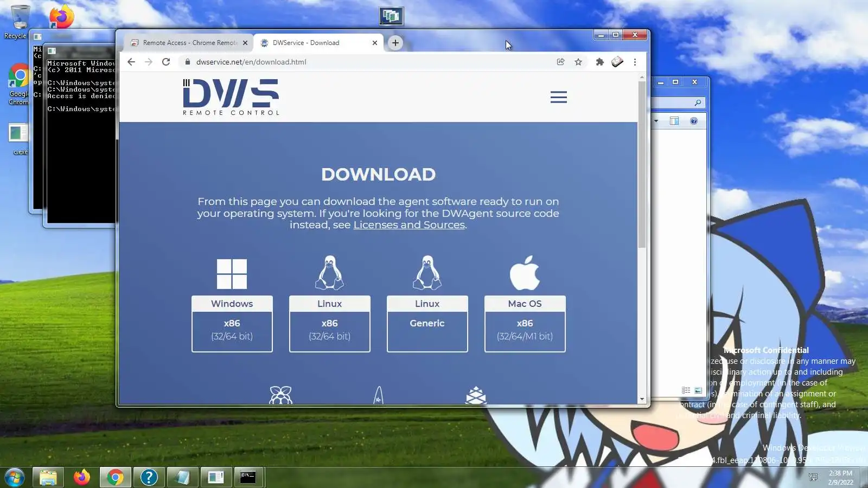Download the Linux Generic agent
This screenshot has height=488, width=868.
coord(427,324)
